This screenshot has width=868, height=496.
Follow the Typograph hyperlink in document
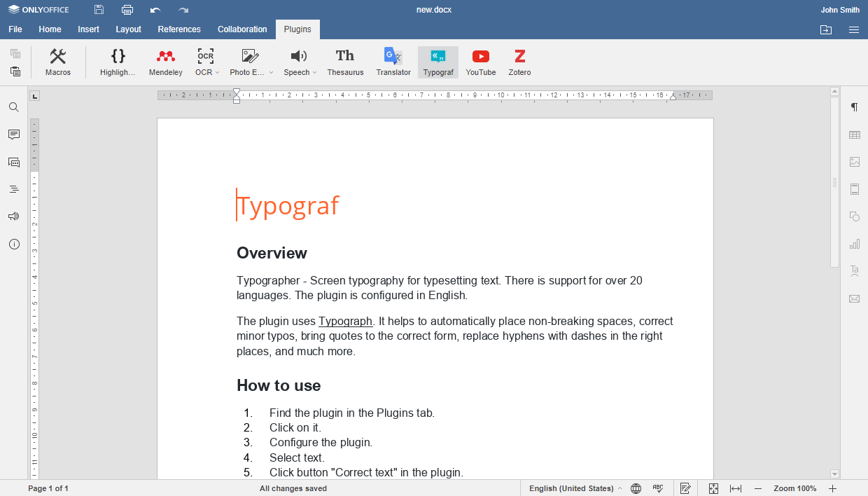345,322
